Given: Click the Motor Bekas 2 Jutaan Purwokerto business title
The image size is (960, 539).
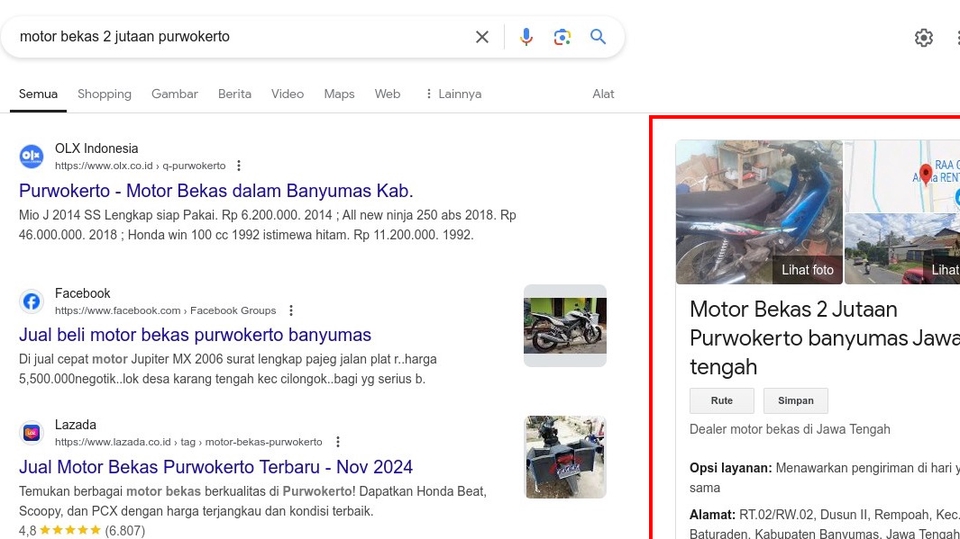Looking at the screenshot, I should coord(824,338).
